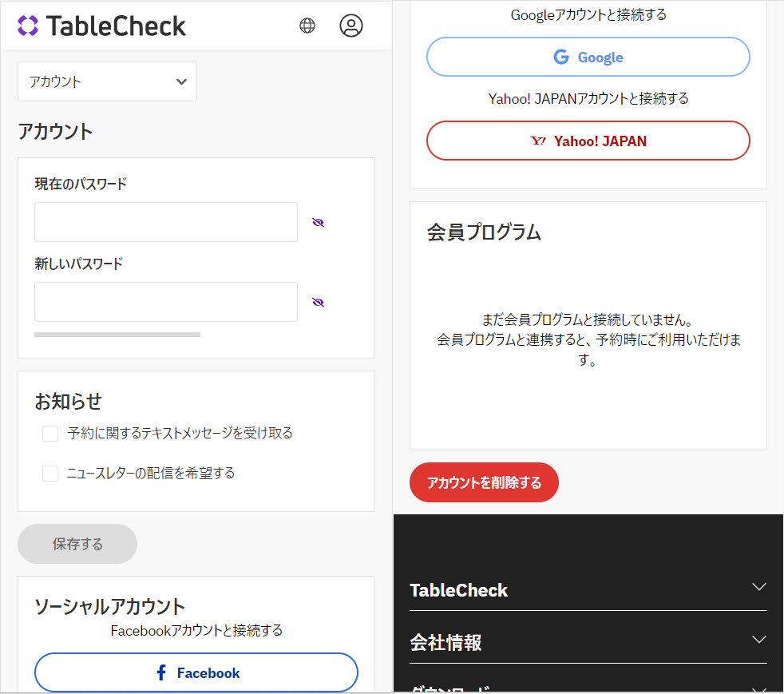The image size is (784, 694).
Task: Open the アカウント dropdown menu
Action: click(107, 81)
